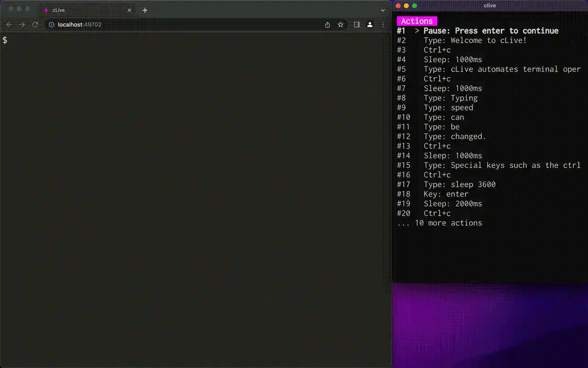Reload the localhost page
Viewport: 588px width, 368px height.
(x=35, y=25)
